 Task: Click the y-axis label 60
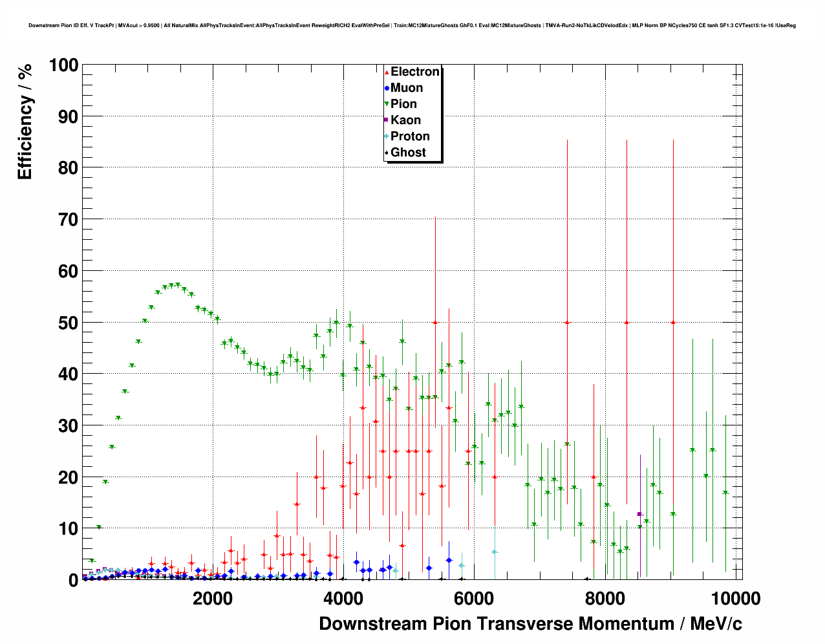pyautogui.click(x=68, y=272)
